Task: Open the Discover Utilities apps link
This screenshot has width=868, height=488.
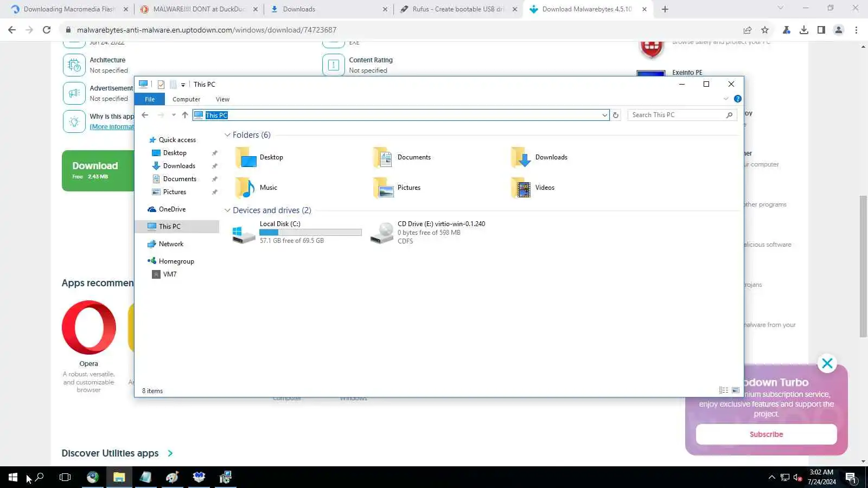Action: point(117,453)
